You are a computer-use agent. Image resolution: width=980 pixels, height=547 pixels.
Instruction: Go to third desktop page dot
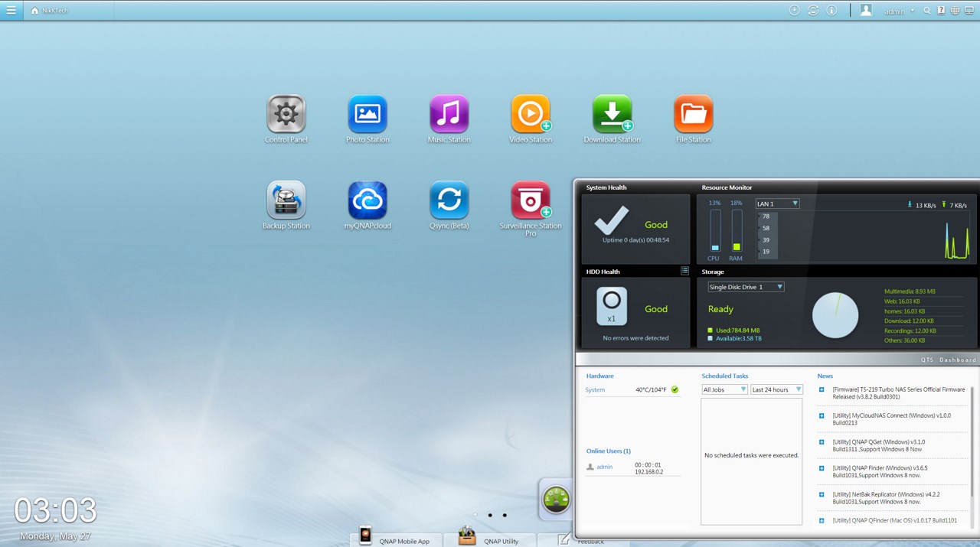click(x=505, y=515)
